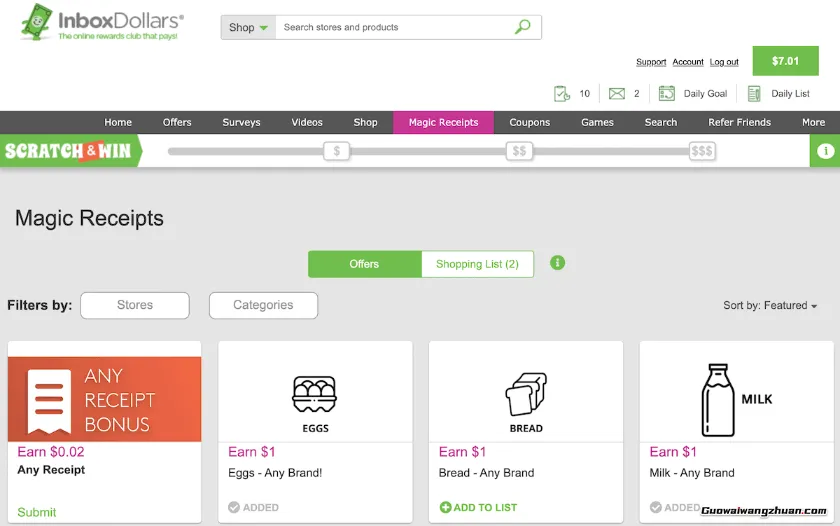Open the Categories filter dropdown

pyautogui.click(x=263, y=305)
